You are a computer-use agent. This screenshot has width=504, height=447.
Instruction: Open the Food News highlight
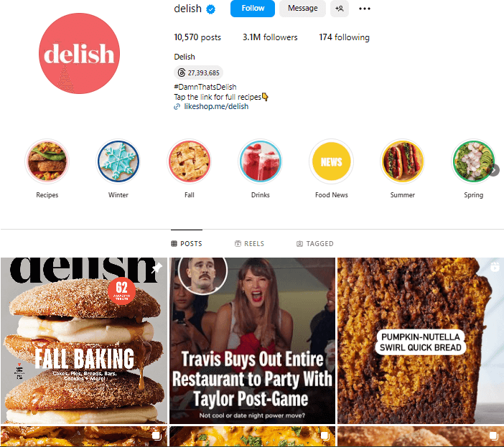(x=332, y=161)
